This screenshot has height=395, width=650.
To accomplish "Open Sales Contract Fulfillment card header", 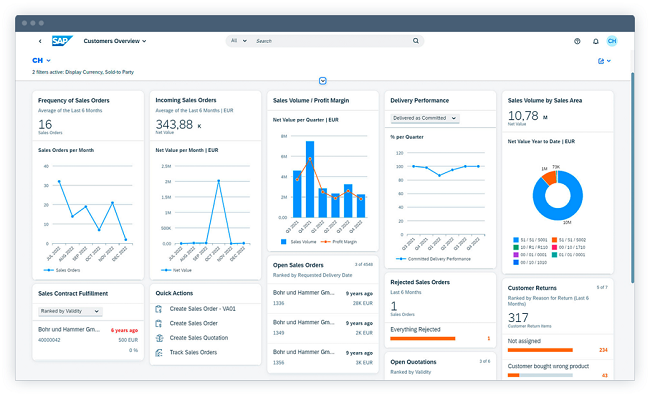I will (x=88, y=293).
